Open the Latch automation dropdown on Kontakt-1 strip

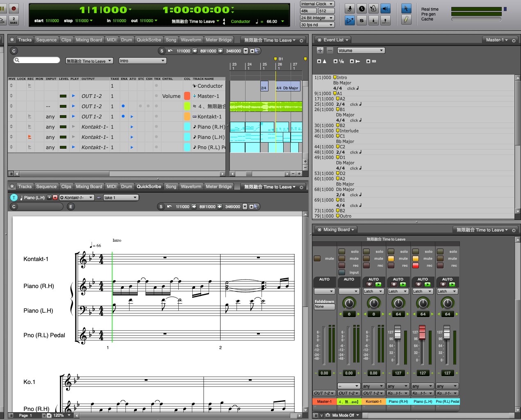pyautogui.click(x=373, y=291)
